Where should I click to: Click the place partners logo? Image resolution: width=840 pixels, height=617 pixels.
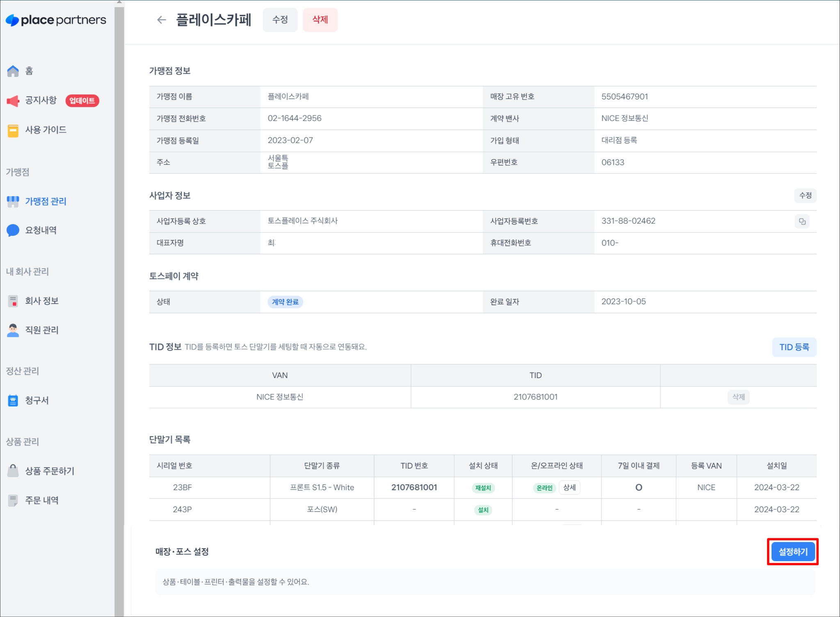[56, 20]
